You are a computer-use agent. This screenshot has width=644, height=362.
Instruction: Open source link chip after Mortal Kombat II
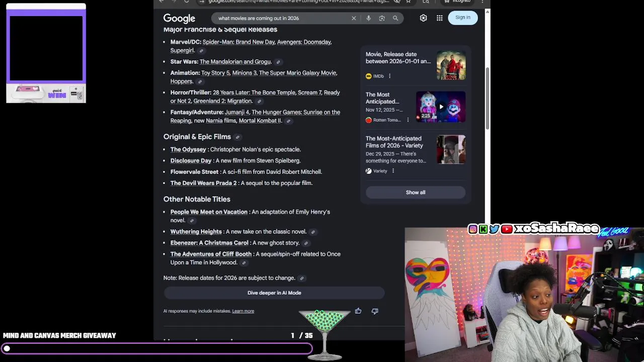click(x=288, y=121)
